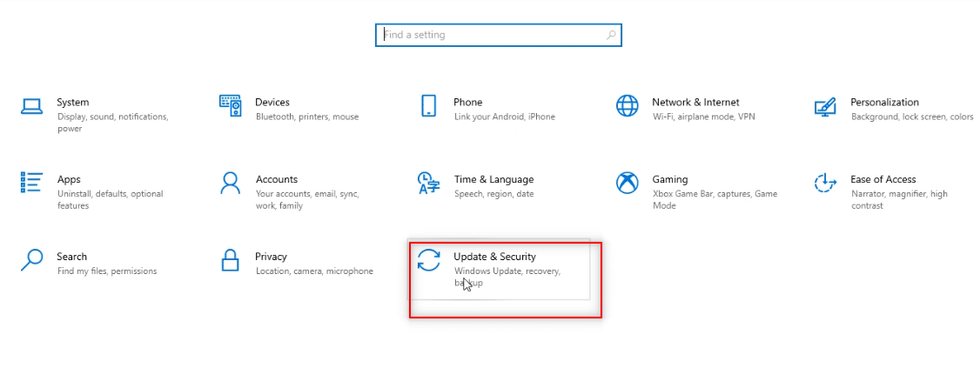Image resolution: width=980 pixels, height=368 pixels.
Task: Click the magnifier icon in the search box
Action: click(611, 35)
